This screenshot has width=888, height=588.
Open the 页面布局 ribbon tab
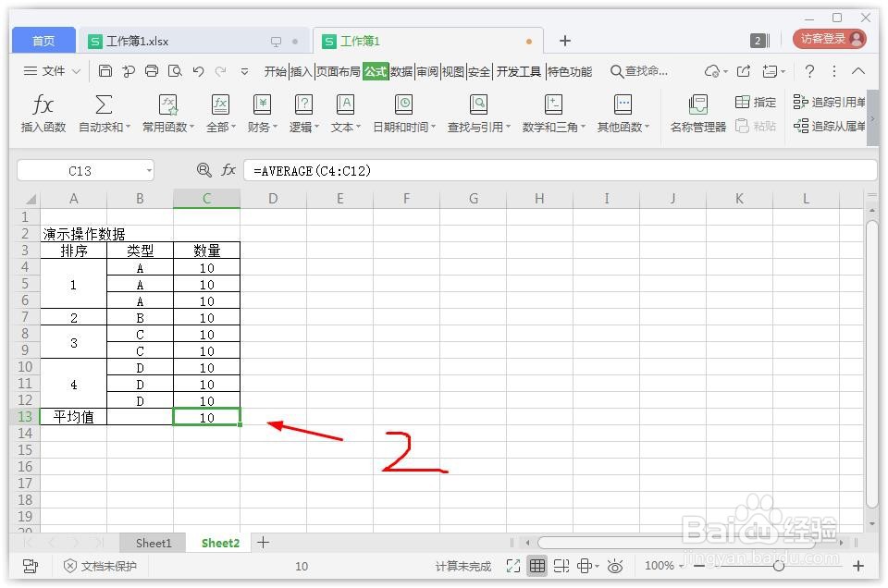click(339, 71)
